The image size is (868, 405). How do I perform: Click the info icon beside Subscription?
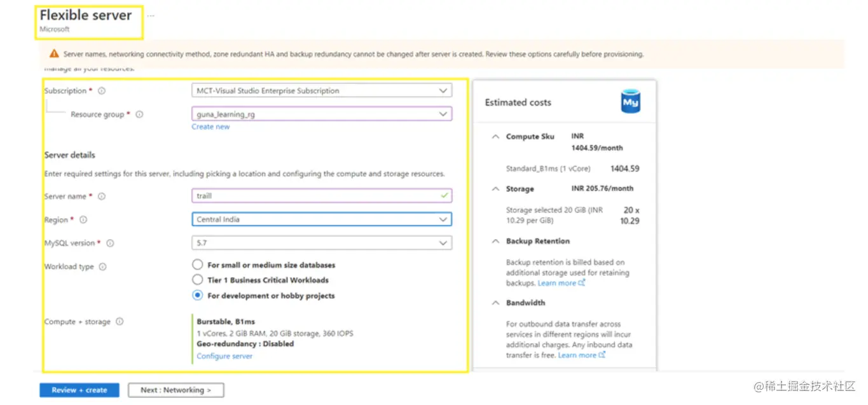point(102,91)
